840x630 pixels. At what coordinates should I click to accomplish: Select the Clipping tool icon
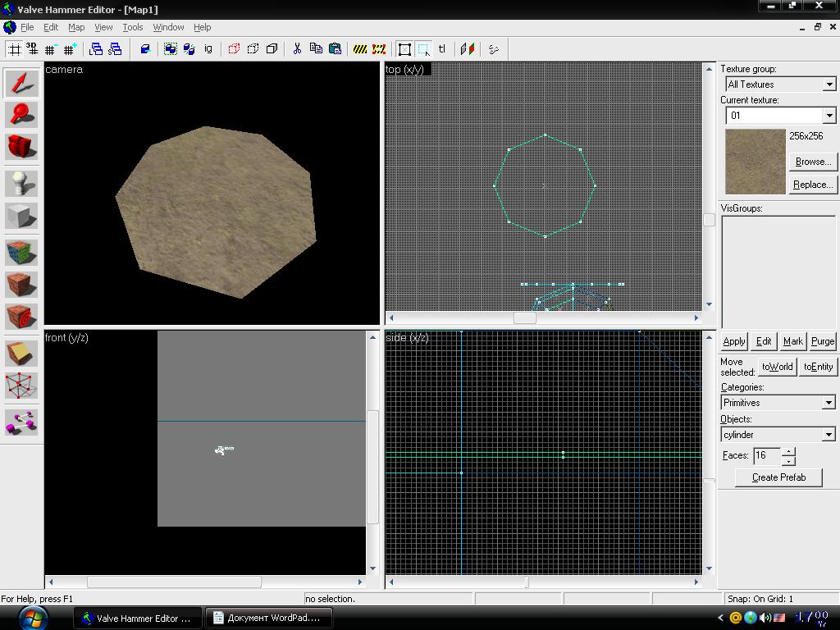21,354
